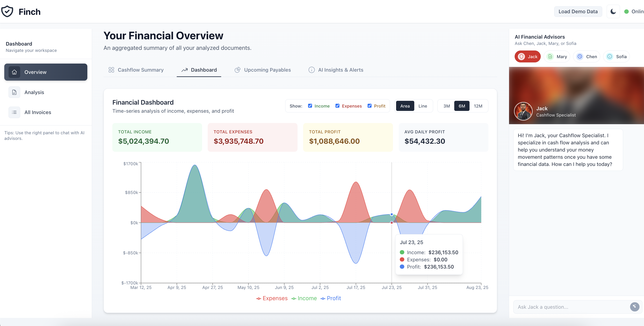Switch to Upcoming Payables tab
The image size is (644, 326).
point(263,70)
